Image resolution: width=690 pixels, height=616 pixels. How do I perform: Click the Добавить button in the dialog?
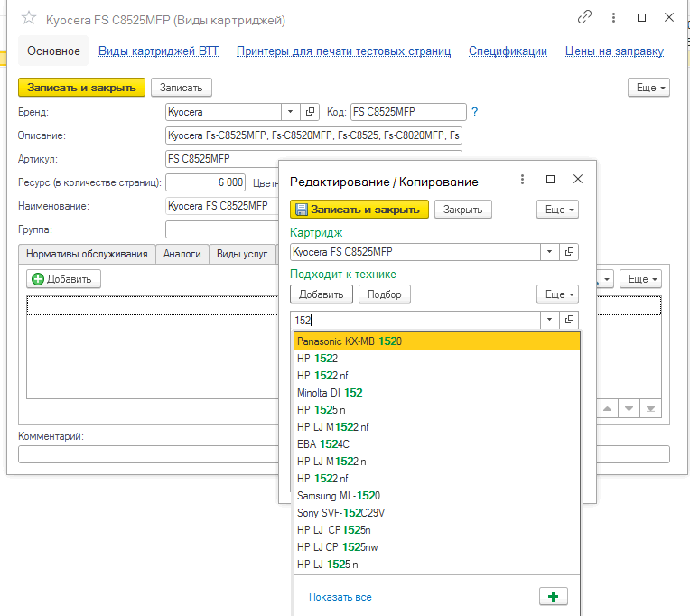322,294
